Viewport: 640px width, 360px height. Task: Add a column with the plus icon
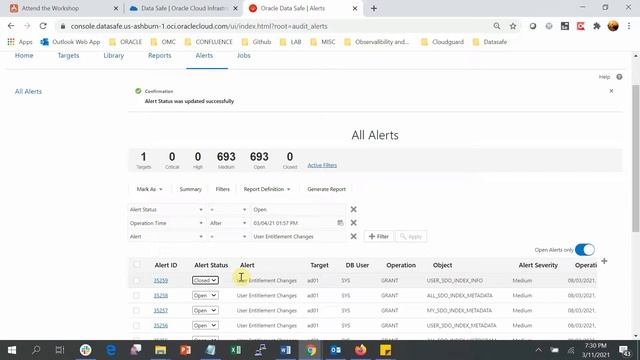point(604,261)
